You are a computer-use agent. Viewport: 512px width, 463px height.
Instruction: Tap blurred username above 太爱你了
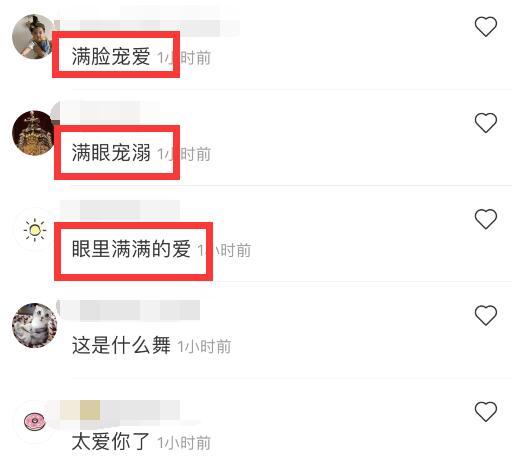coord(120,411)
